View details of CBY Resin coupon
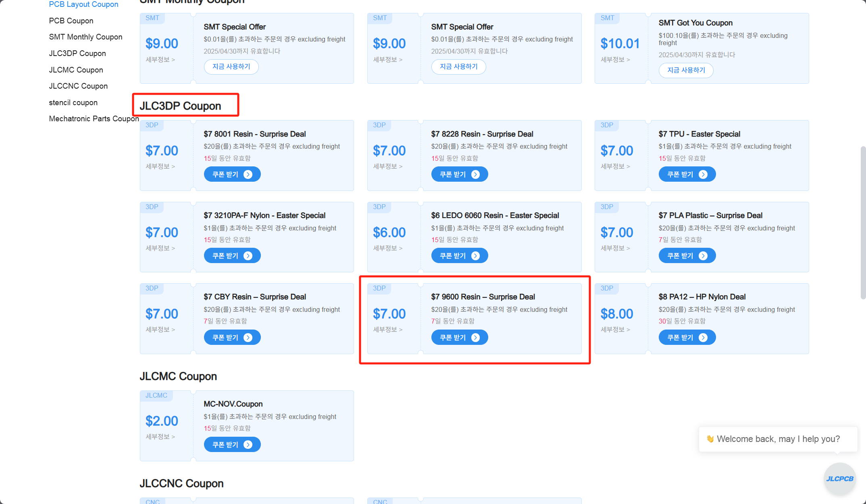The height and width of the screenshot is (504, 866). [x=160, y=330]
